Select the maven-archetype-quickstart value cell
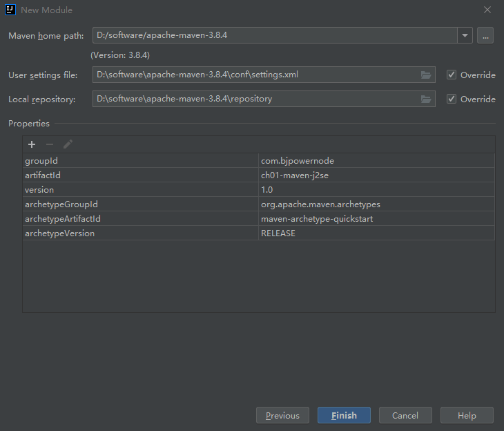This screenshot has width=504, height=431. pos(376,218)
